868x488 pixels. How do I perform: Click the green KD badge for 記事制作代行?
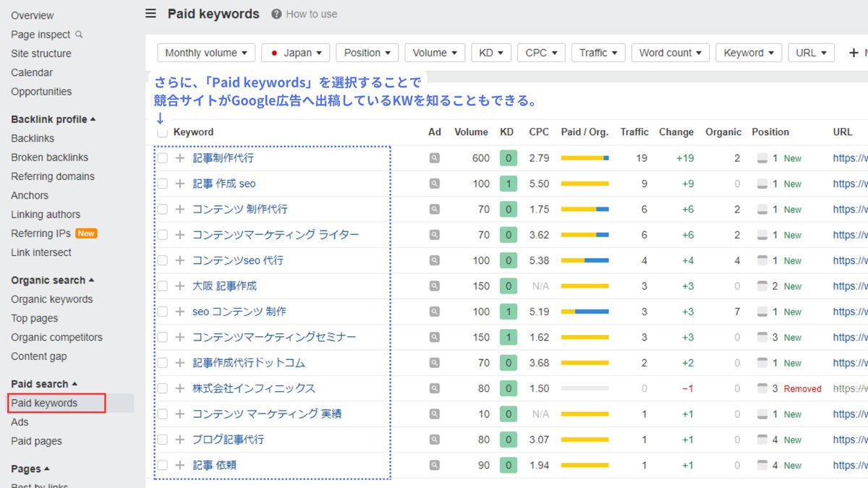click(x=509, y=158)
